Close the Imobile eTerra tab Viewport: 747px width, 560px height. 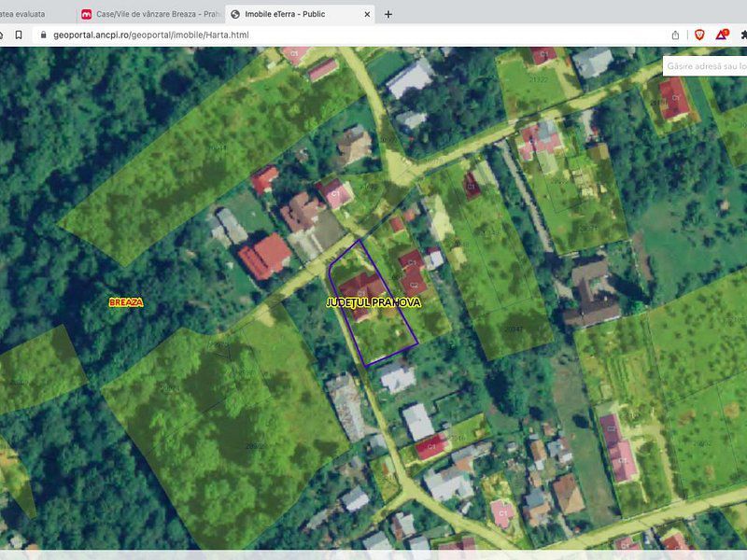(367, 14)
